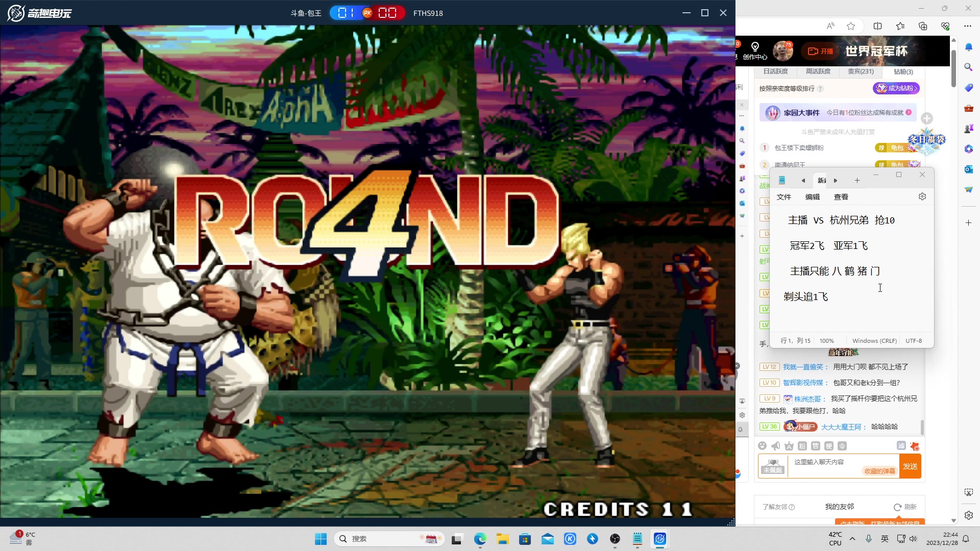Screen dimensions: 980x551
Task: Open the 我的友邻 section
Action: pos(839,507)
